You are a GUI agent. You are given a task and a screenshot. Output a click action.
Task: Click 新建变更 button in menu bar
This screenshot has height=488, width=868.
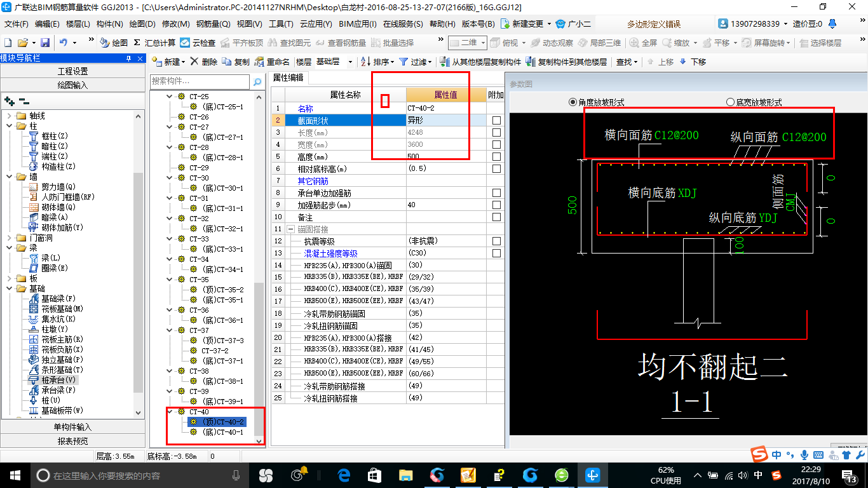(523, 24)
